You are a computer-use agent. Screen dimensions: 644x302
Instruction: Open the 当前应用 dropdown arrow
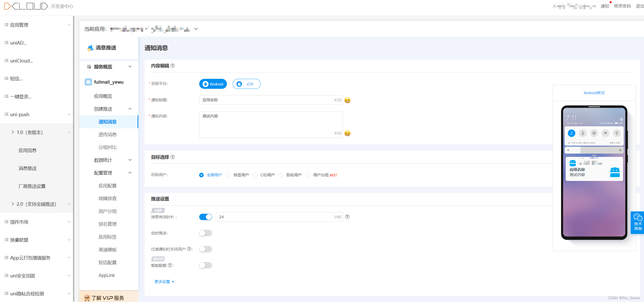pos(196,29)
